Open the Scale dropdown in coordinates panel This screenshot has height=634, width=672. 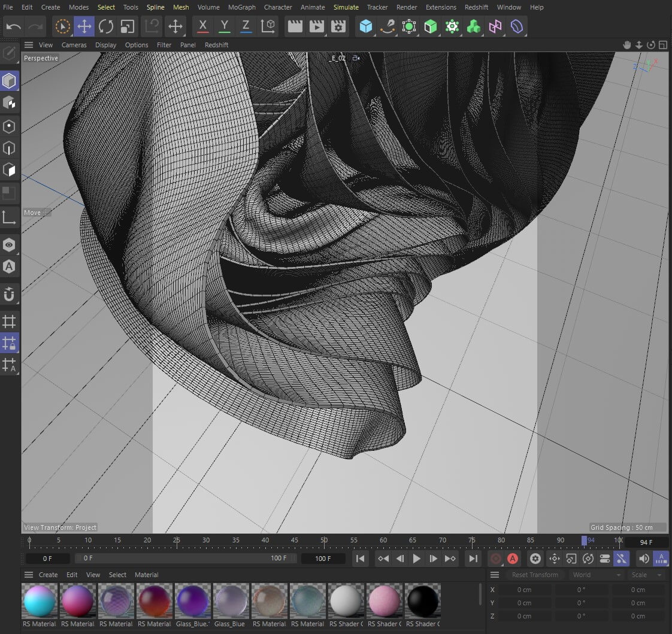click(x=646, y=575)
